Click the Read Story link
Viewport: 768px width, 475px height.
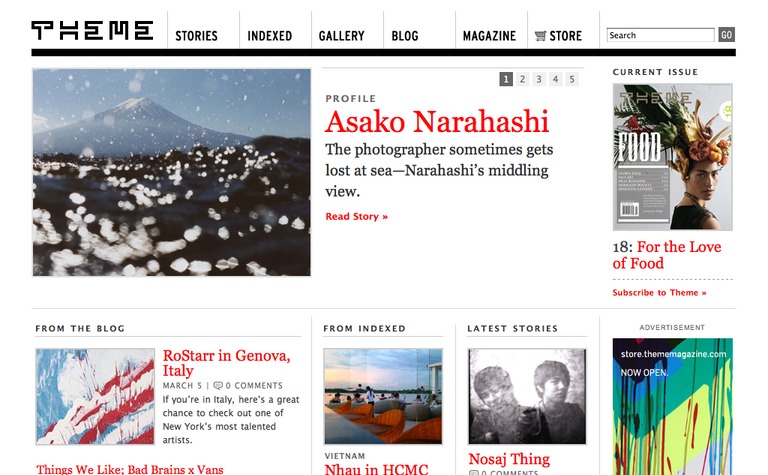pyautogui.click(x=357, y=216)
